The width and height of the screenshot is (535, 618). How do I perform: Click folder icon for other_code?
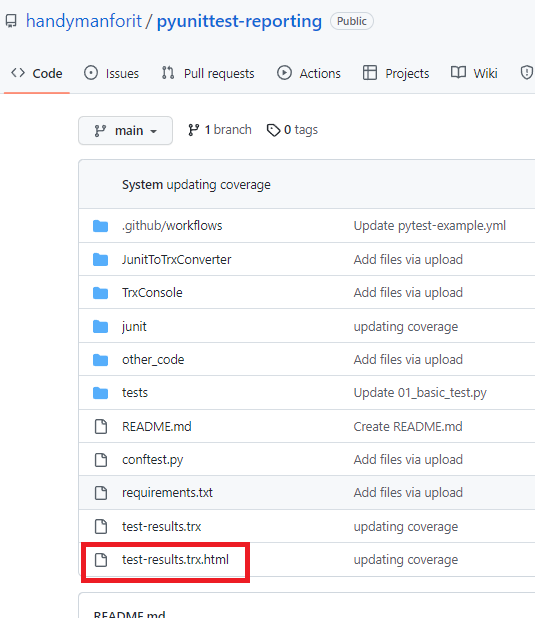pyautogui.click(x=101, y=360)
